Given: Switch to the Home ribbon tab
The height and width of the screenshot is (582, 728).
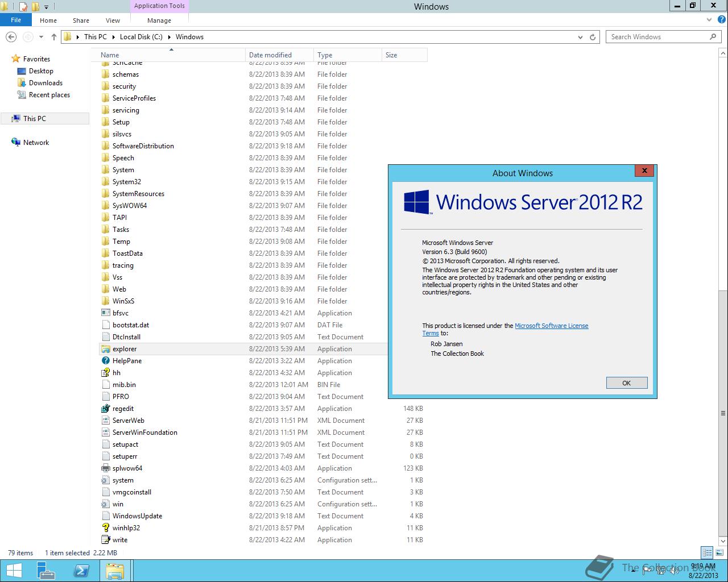Looking at the screenshot, I should pos(48,20).
